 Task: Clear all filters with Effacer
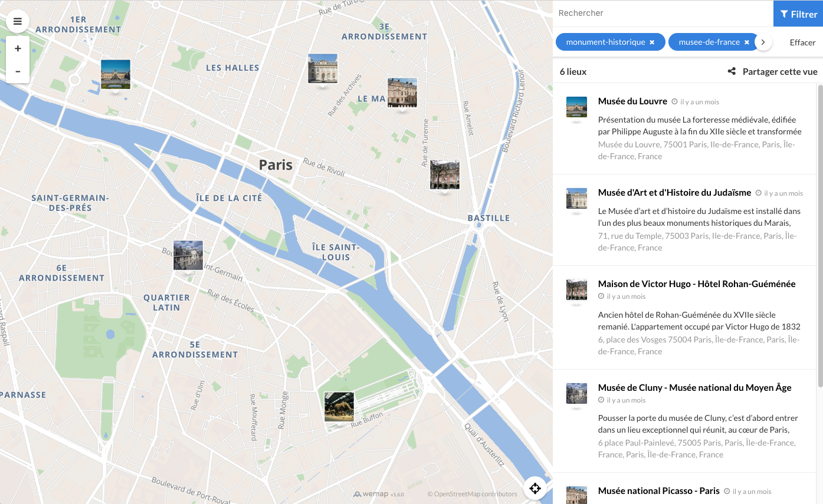[x=802, y=42]
